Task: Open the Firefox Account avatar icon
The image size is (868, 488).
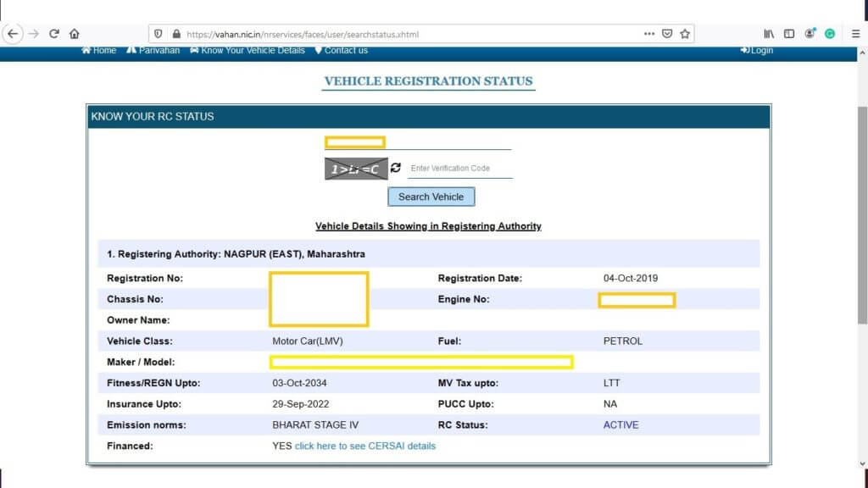Action: tap(810, 34)
